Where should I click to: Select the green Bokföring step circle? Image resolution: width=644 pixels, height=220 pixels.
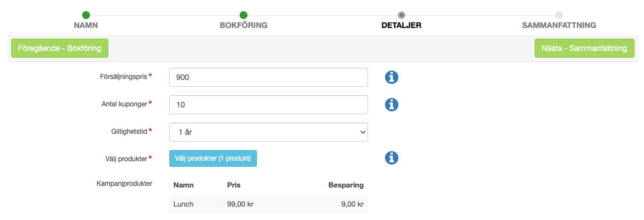point(244,15)
